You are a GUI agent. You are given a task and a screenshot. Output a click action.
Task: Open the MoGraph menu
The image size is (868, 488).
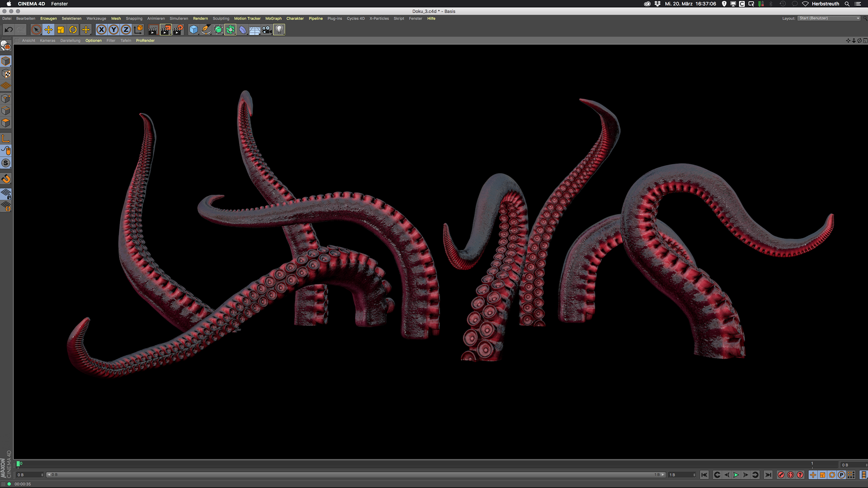273,19
